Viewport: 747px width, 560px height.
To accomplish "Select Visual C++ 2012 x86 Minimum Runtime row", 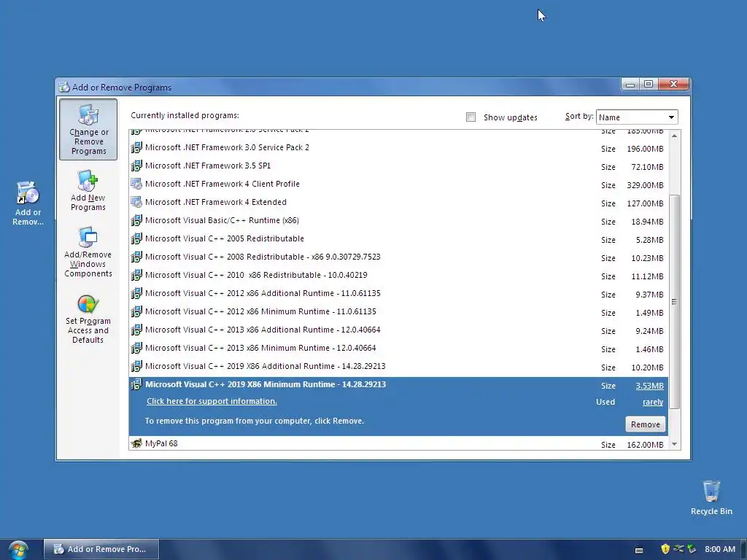I will (398, 311).
